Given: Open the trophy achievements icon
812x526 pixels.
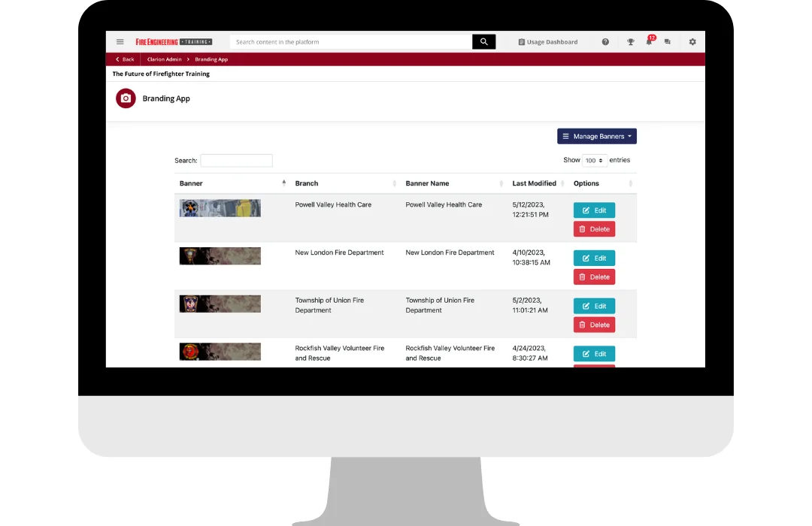Looking at the screenshot, I should pyautogui.click(x=631, y=42).
